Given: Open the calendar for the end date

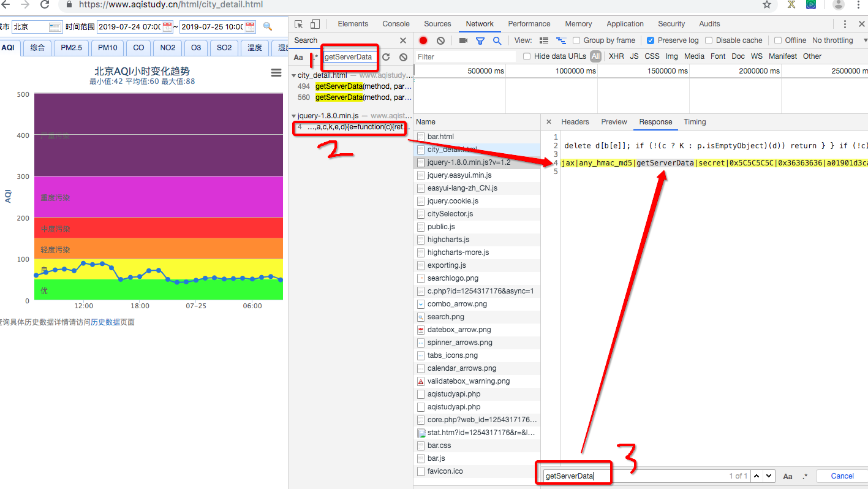Looking at the screenshot, I should [x=250, y=26].
